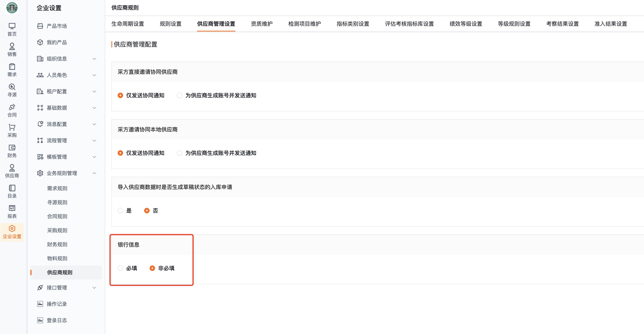Expand the 接口管理 chevron
644x334 pixels.
coord(94,287)
